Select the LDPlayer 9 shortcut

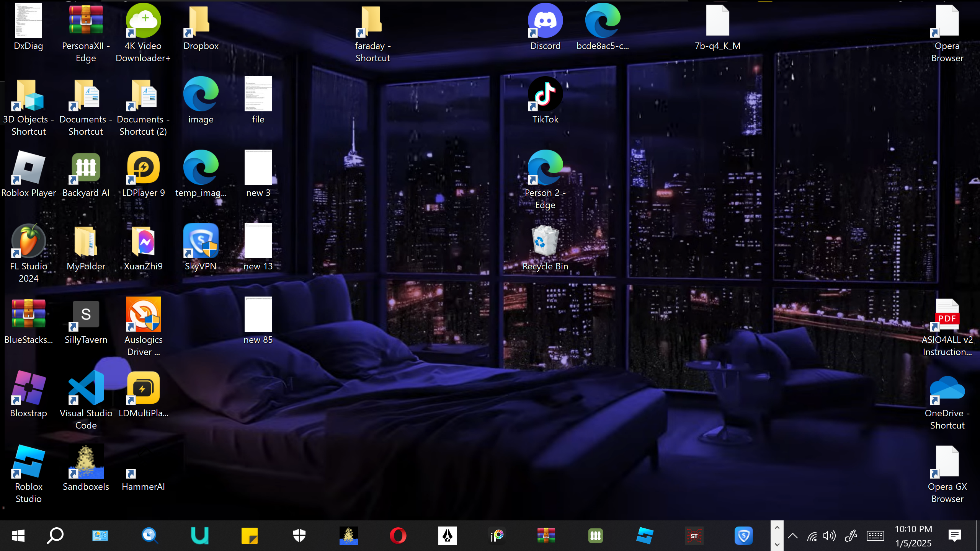coord(143,168)
